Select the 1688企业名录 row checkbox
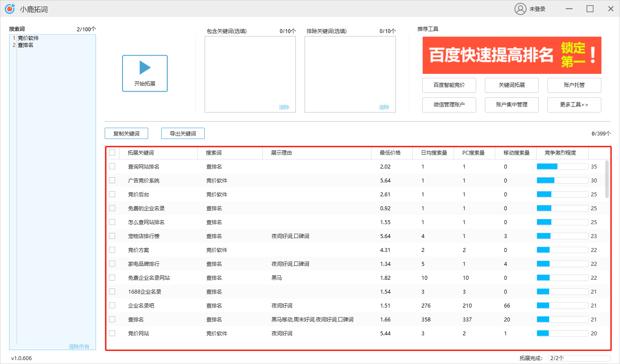The width and height of the screenshot is (620, 364). point(112,291)
